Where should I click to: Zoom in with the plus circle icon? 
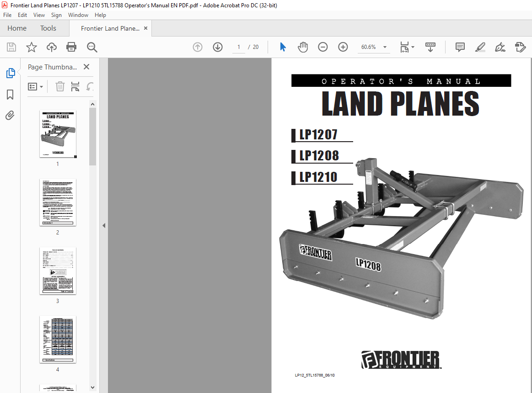pos(343,47)
